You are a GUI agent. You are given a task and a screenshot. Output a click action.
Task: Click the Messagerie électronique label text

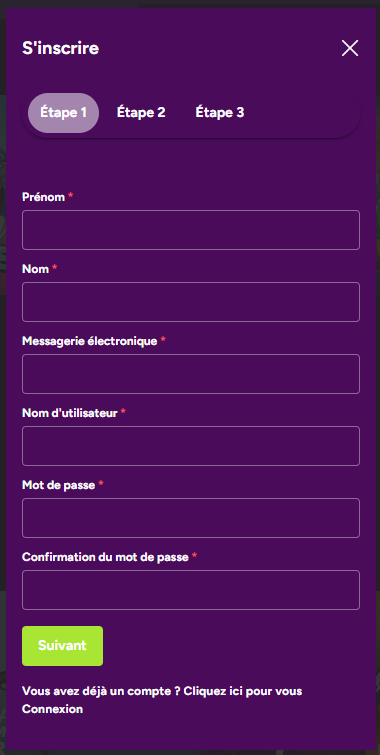[x=90, y=341]
